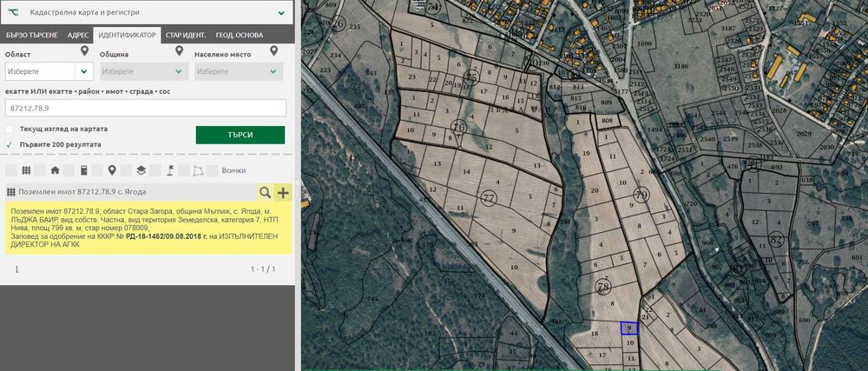Tick the Всички checkbox
868x371 pixels.
pyautogui.click(x=214, y=170)
